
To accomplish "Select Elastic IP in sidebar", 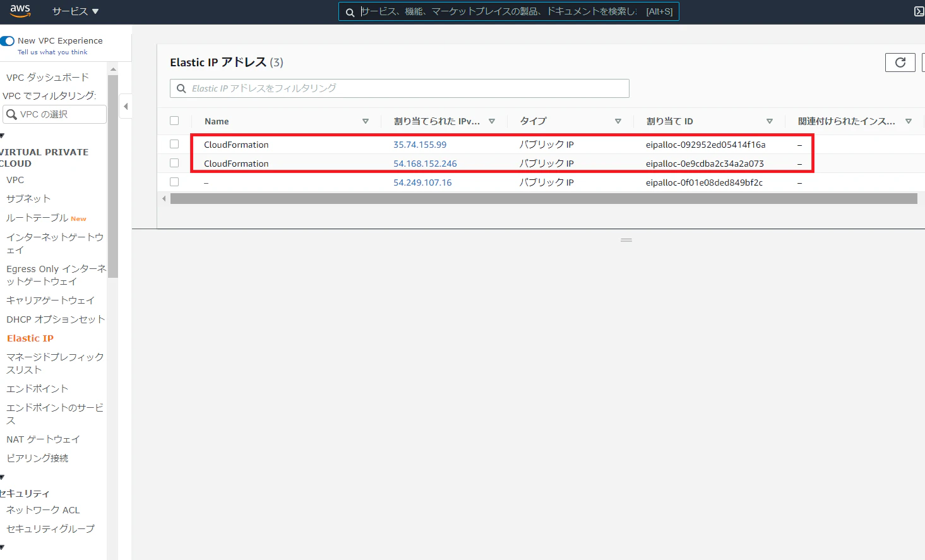I will pyautogui.click(x=30, y=338).
